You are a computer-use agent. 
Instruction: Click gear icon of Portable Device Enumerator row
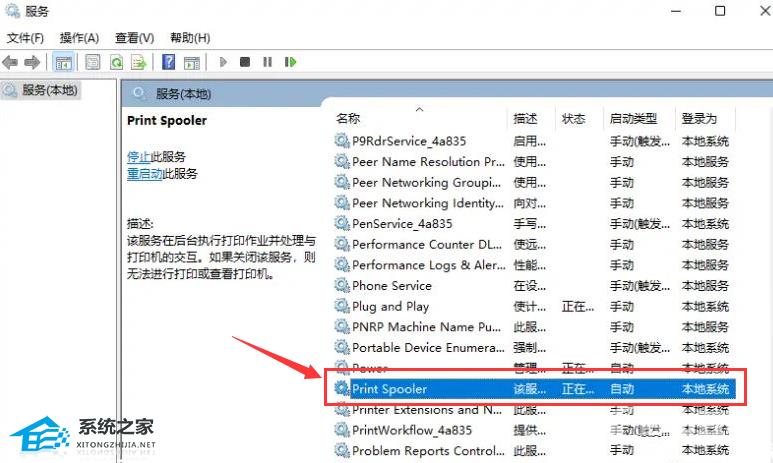coord(342,347)
